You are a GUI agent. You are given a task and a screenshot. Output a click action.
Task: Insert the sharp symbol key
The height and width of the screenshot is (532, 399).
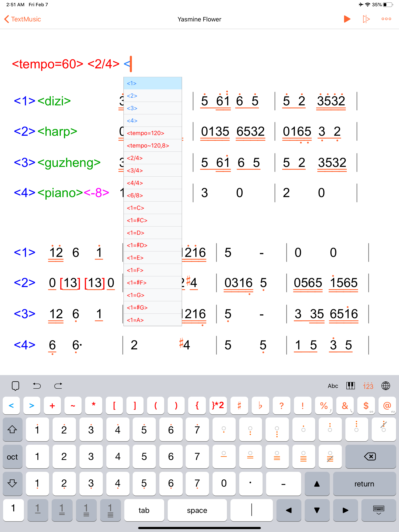pos(239,406)
